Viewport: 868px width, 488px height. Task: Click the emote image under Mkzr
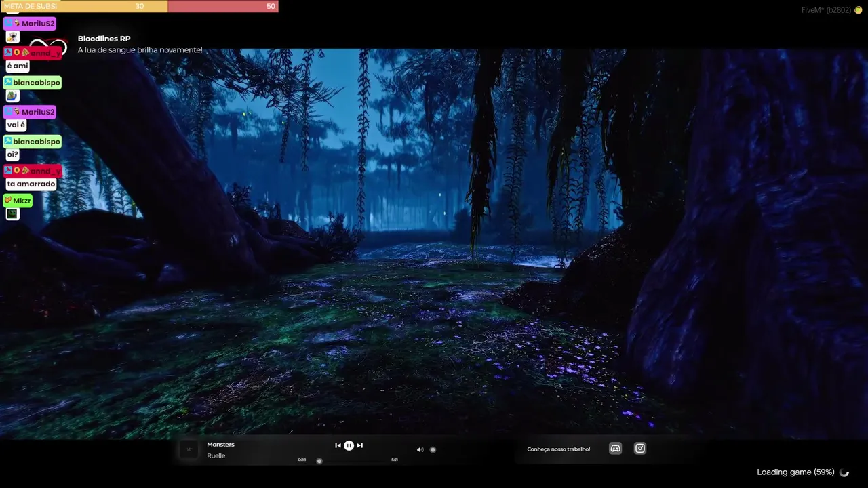click(x=12, y=214)
